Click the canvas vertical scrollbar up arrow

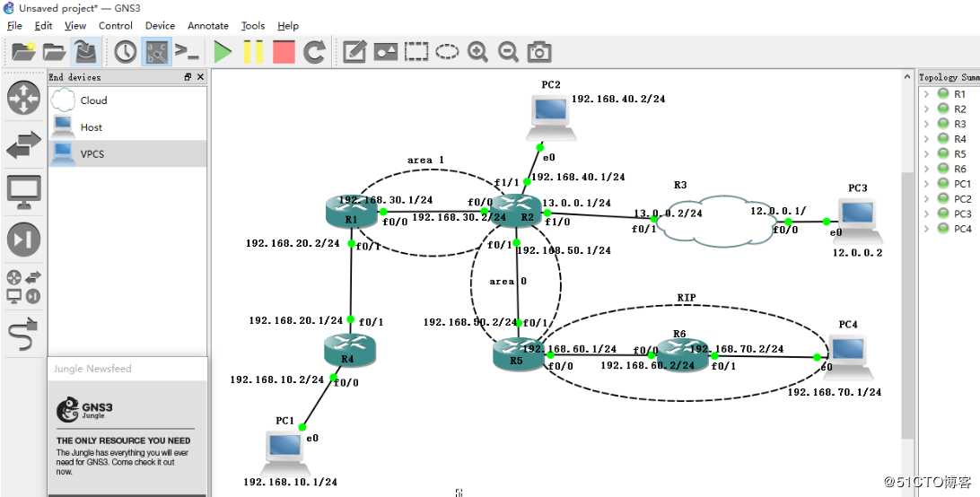[907, 76]
